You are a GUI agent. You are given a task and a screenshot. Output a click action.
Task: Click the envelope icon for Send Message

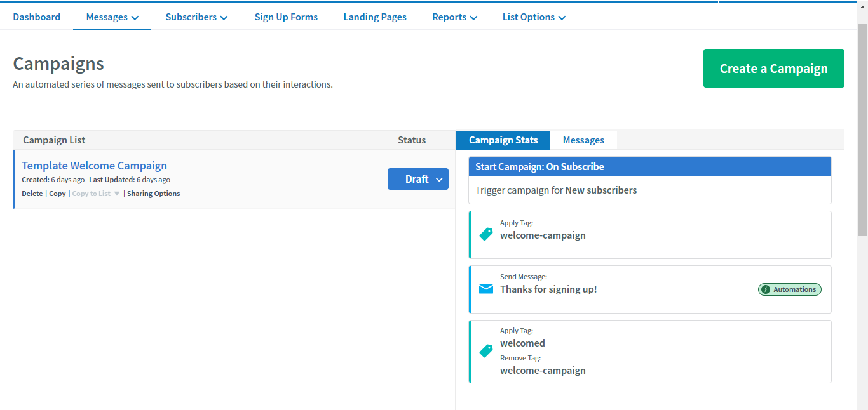[486, 289]
